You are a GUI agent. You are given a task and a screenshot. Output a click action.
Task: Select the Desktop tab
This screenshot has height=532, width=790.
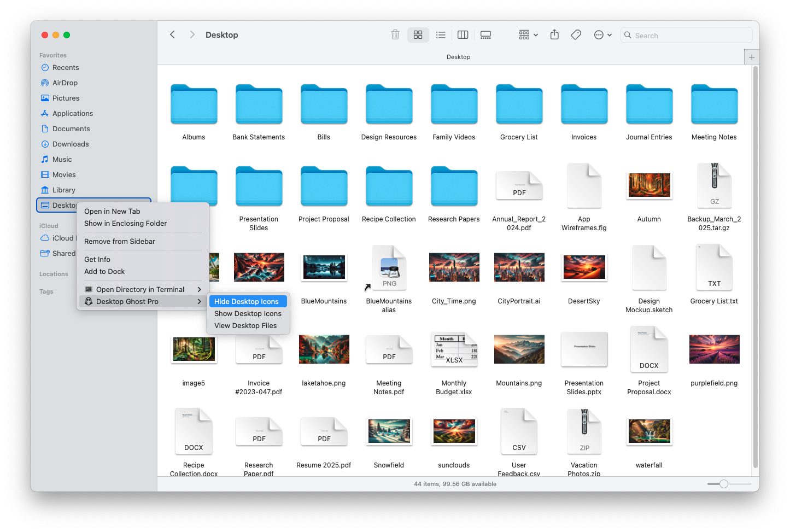coord(458,57)
